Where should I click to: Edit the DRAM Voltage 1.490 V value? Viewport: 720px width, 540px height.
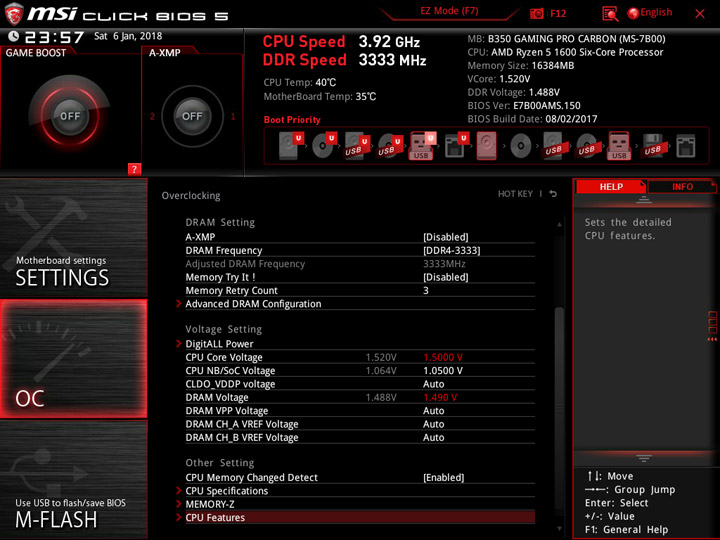pyautogui.click(x=440, y=397)
